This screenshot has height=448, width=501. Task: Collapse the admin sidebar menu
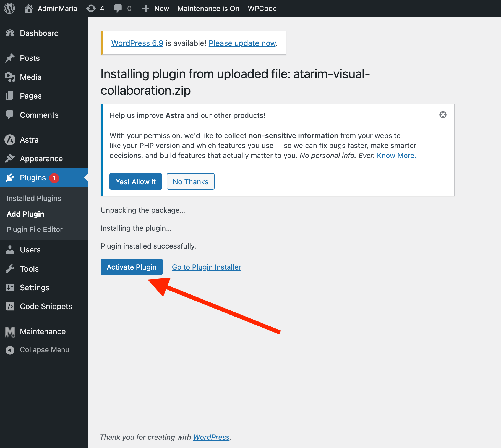(10, 350)
